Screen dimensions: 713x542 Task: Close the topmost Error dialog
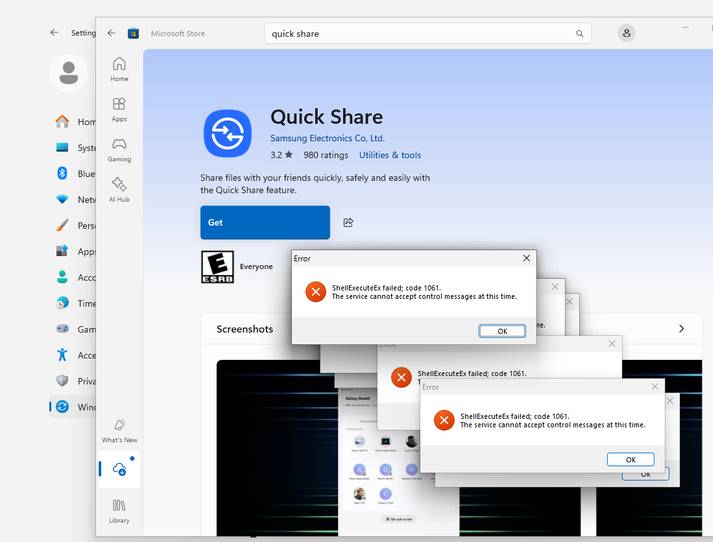[527, 258]
